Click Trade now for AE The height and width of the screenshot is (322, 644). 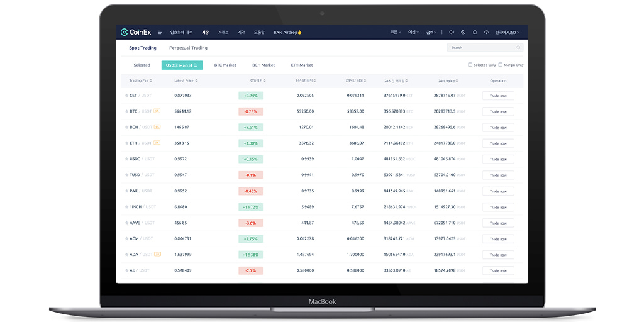tap(498, 270)
